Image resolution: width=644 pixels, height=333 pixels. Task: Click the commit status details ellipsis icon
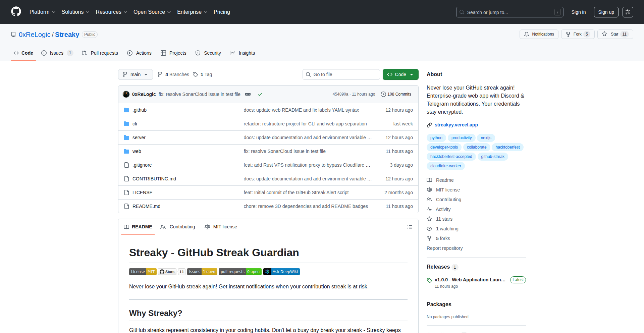pos(248,94)
